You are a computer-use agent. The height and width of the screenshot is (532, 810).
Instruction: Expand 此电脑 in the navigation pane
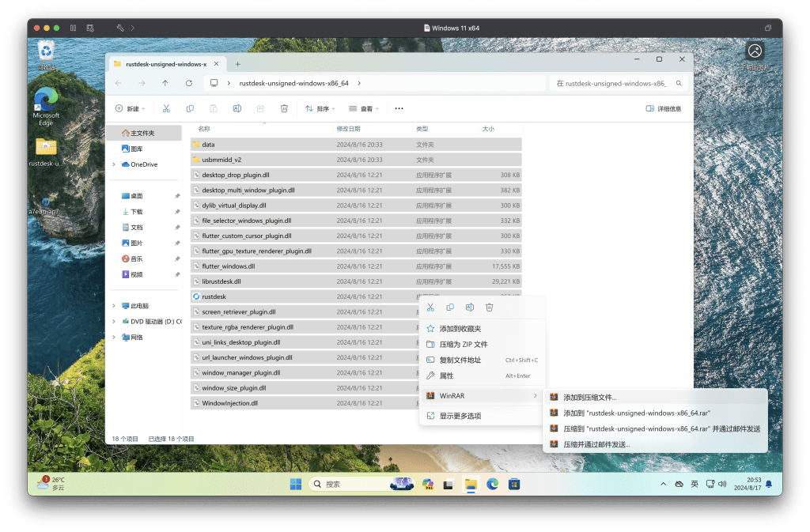point(114,305)
